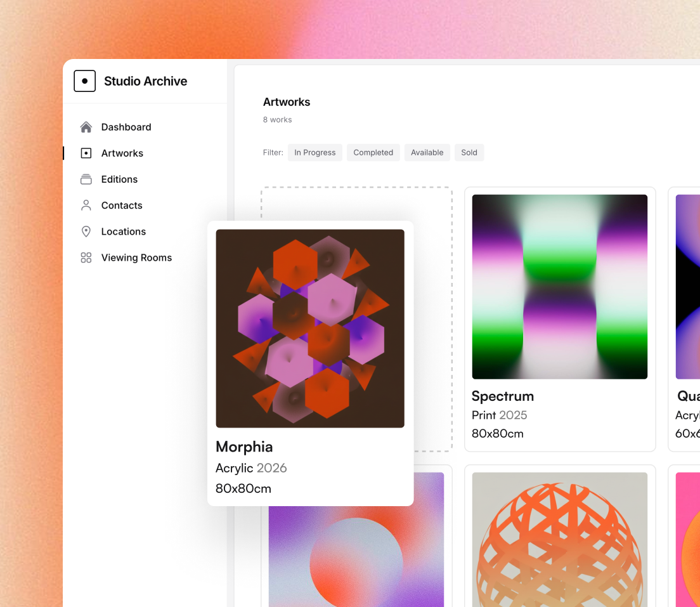
Task: Filter artworks by In Progress
Action: click(314, 152)
